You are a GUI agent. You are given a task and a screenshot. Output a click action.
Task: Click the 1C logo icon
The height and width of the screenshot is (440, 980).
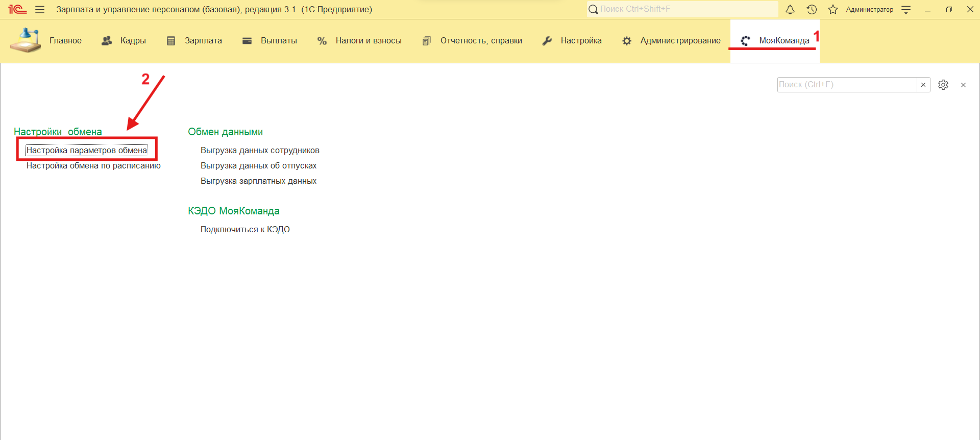17,10
